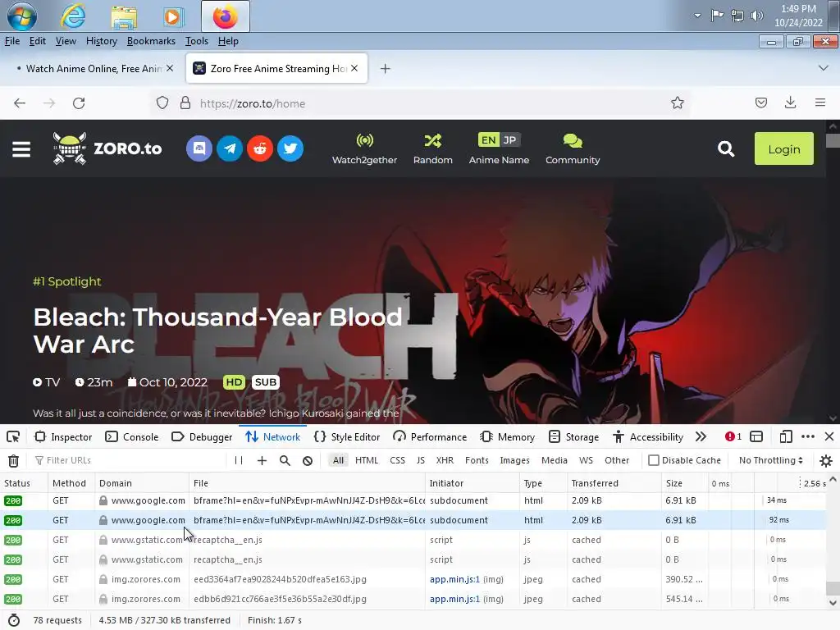Screen dimensions: 840x630
Task: Show the Firefox tracking protection shield
Action: pos(162,103)
